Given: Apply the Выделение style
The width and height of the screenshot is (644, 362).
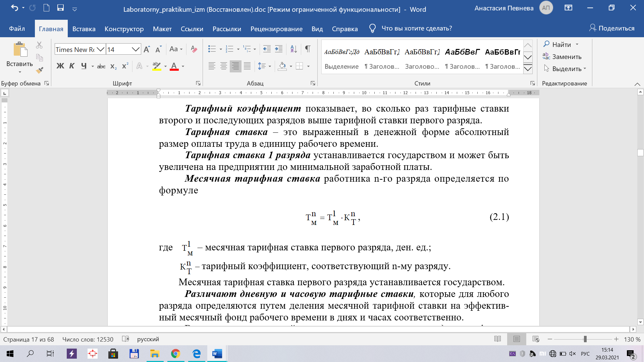Looking at the screenshot, I should tap(341, 58).
